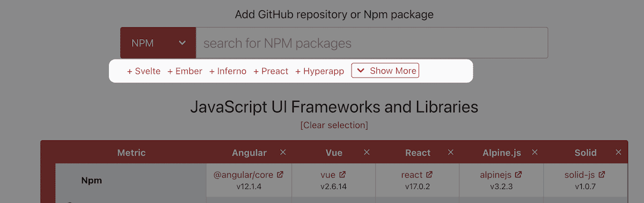Click the v3.2.3 version text

pos(501,186)
